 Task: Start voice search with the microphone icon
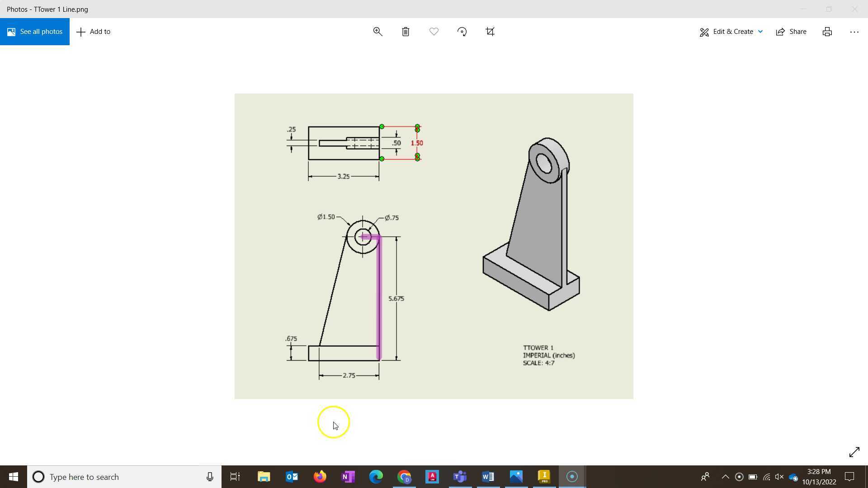[209, 477]
